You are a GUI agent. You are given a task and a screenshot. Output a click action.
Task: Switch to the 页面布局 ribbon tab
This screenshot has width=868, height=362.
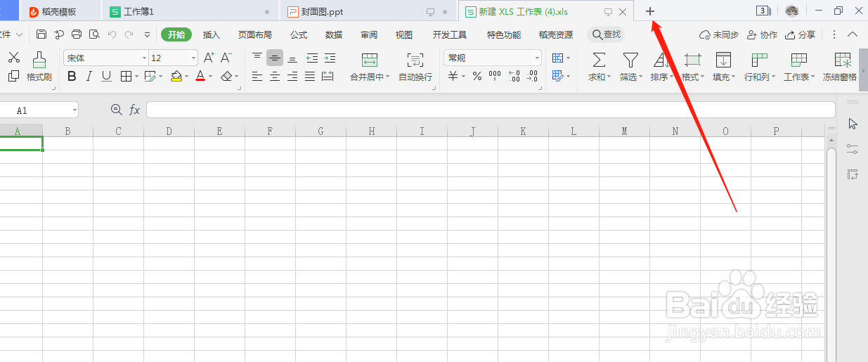[x=255, y=34]
